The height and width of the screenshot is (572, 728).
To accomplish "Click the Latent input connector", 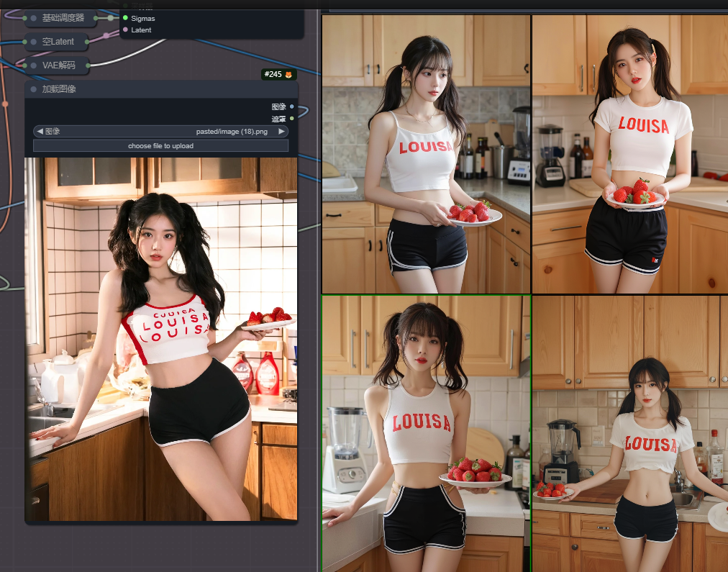I will [125, 29].
